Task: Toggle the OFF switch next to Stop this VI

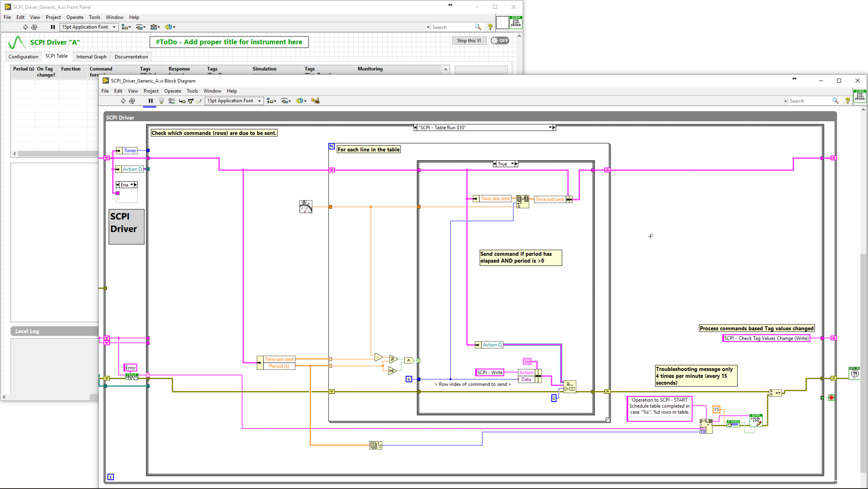Action: (500, 41)
